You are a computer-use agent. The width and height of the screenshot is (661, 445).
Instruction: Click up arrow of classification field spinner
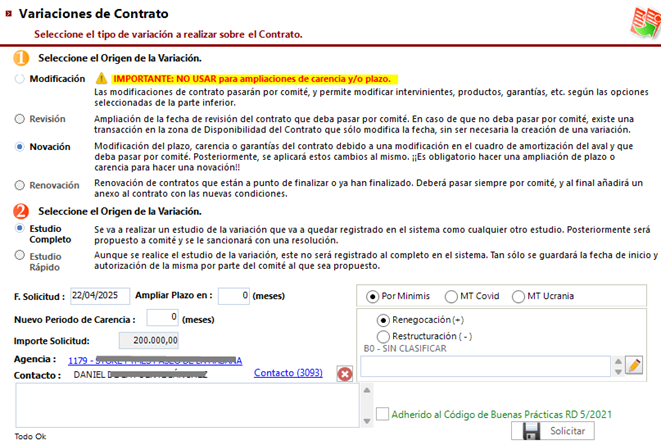[x=618, y=362]
